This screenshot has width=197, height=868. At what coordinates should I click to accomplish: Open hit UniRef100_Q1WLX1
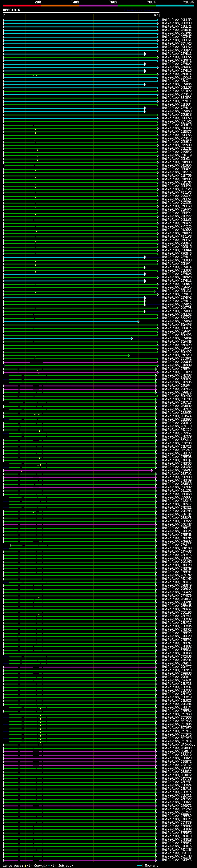click(177, 26)
